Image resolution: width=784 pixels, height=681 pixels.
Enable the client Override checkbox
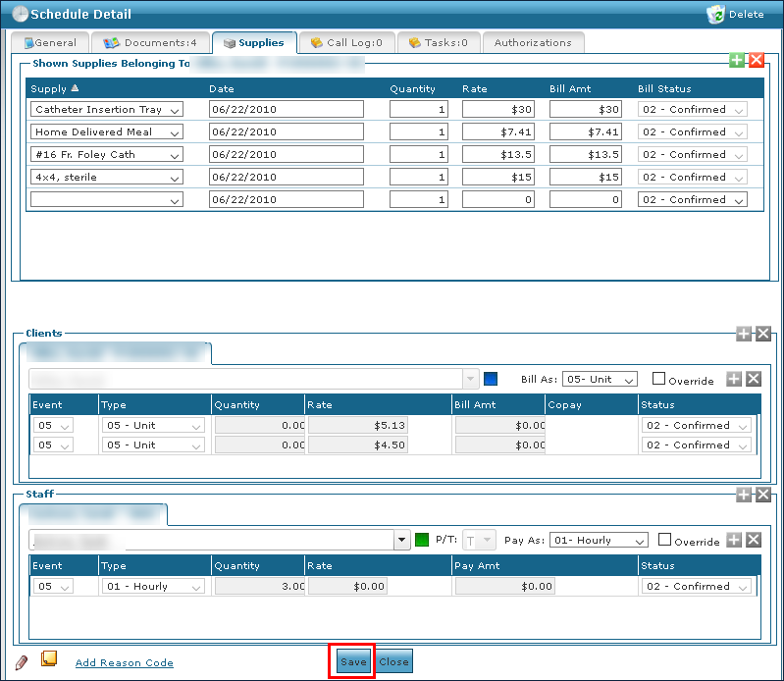(x=659, y=380)
